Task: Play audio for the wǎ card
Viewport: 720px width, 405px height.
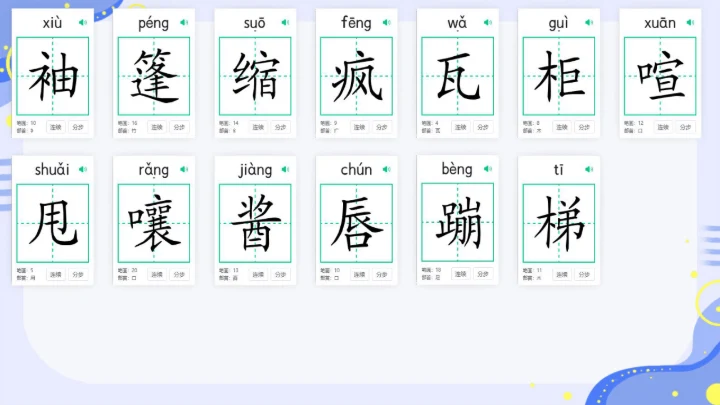Action: pos(487,22)
